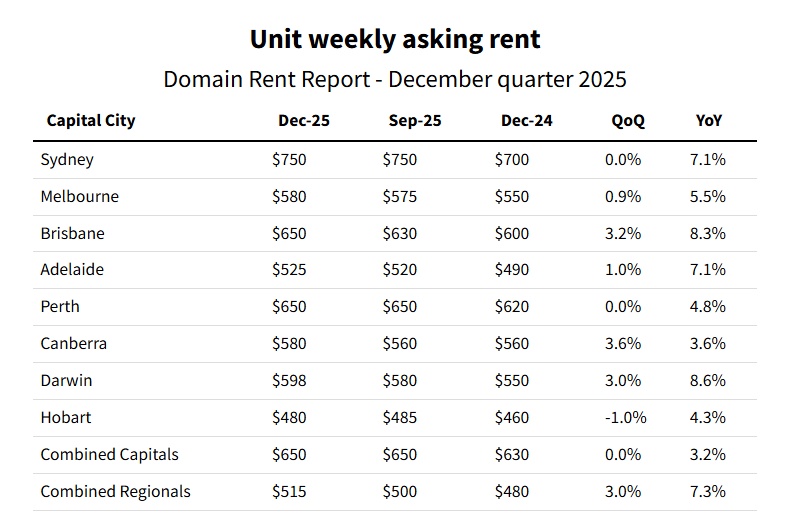
Task: Select Combined Regionals' YoY value 7.3%
Action: click(x=709, y=492)
